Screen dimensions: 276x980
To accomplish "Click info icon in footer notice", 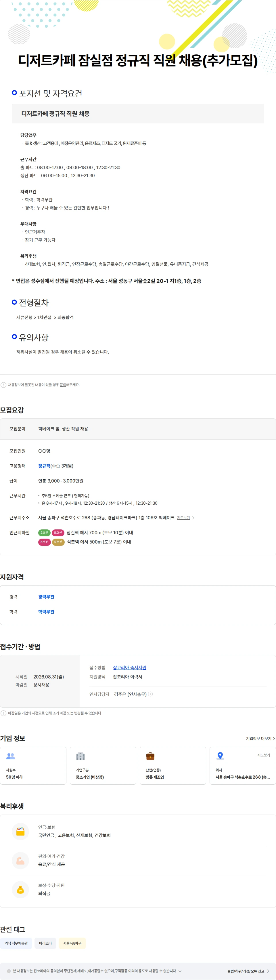I will coord(9,971).
